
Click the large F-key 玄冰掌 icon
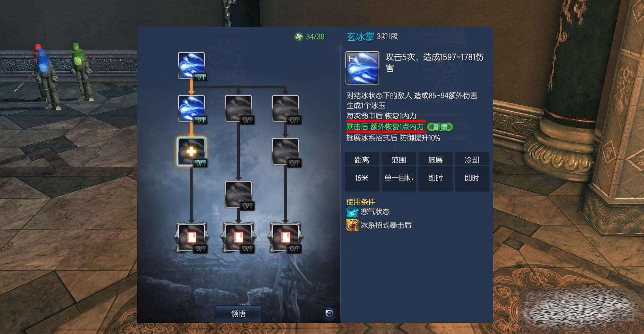(362, 68)
